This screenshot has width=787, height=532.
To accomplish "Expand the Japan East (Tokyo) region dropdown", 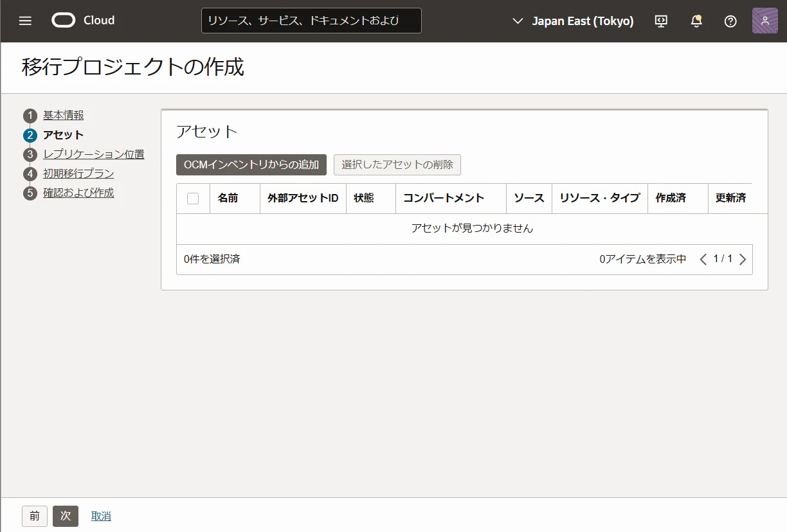I will tap(573, 21).
